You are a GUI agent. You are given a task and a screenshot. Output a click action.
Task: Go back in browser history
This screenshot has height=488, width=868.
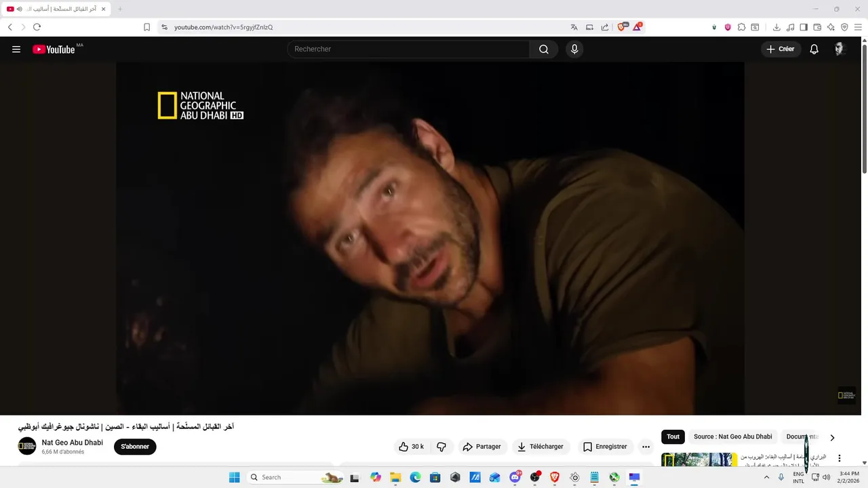(9, 27)
